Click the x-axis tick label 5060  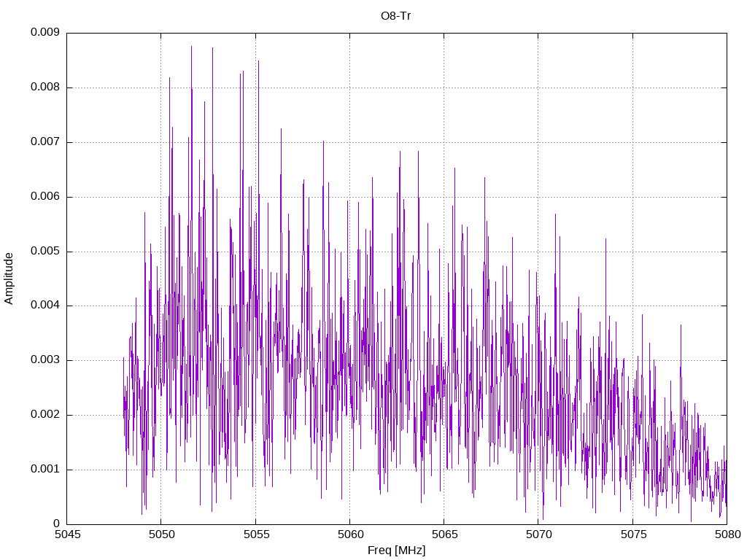350,534
